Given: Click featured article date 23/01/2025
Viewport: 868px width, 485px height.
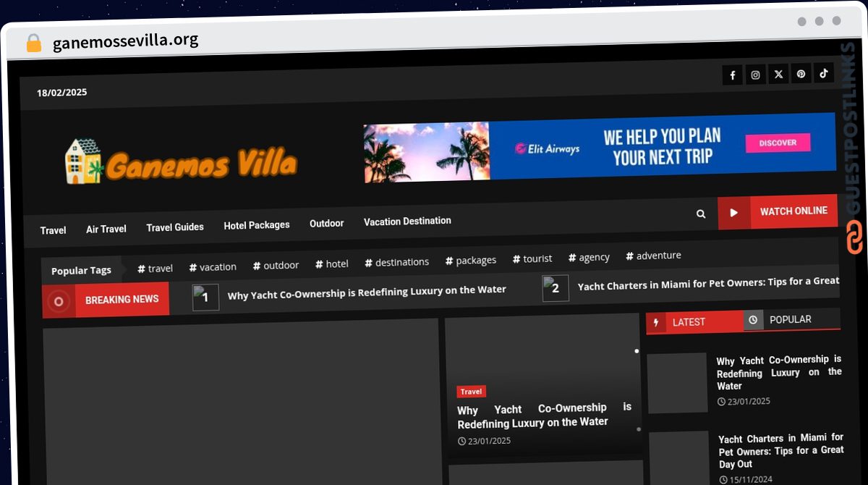Looking at the screenshot, I should (484, 441).
